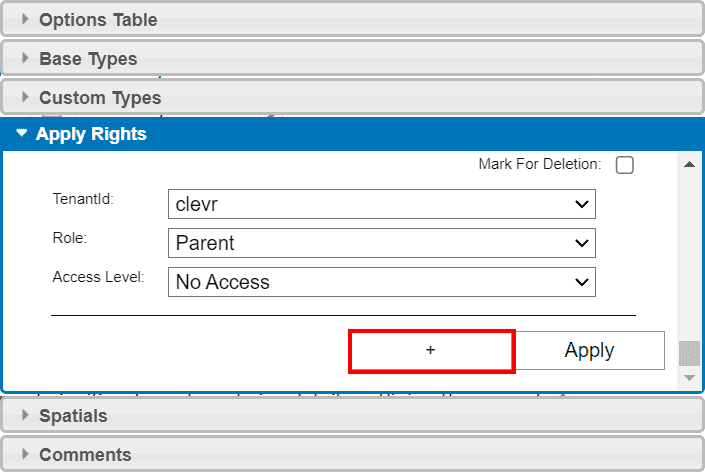Click the scrollbar up arrow
The image size is (705, 472).
tap(689, 164)
